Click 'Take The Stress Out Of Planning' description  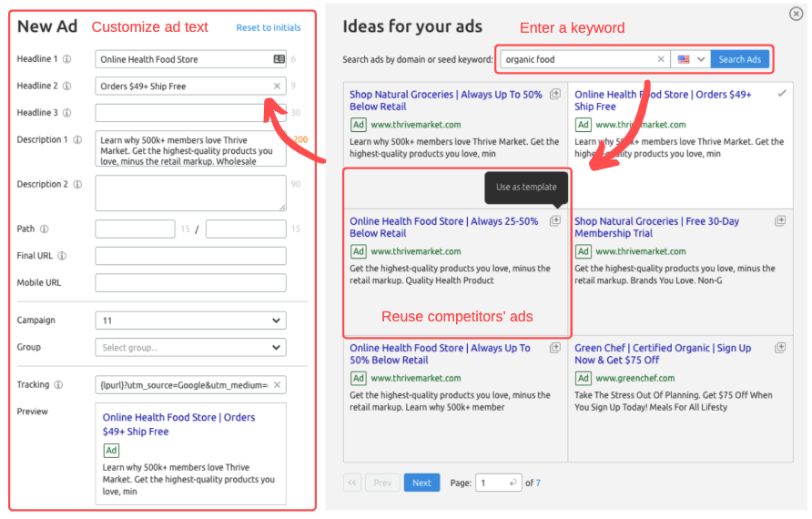point(674,401)
